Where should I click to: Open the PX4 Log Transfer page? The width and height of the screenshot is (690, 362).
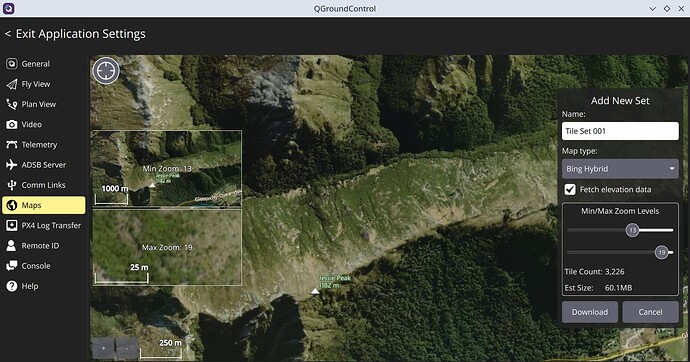tap(44, 226)
